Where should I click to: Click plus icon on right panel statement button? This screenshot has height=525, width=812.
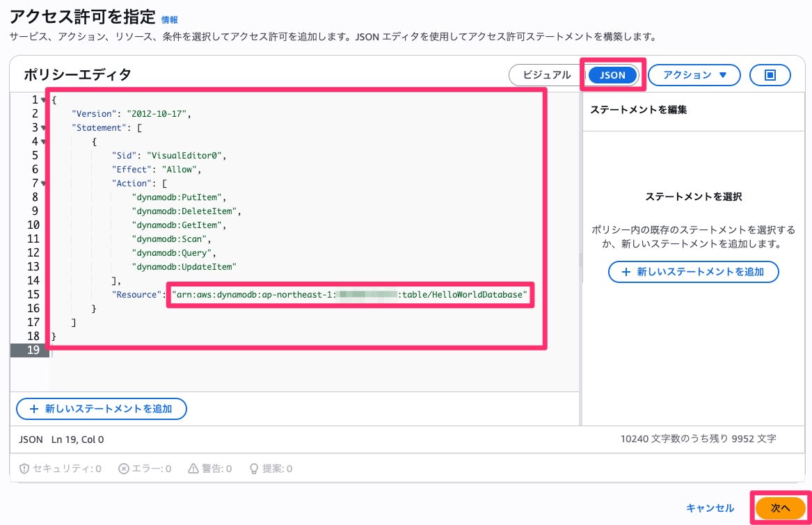point(628,272)
